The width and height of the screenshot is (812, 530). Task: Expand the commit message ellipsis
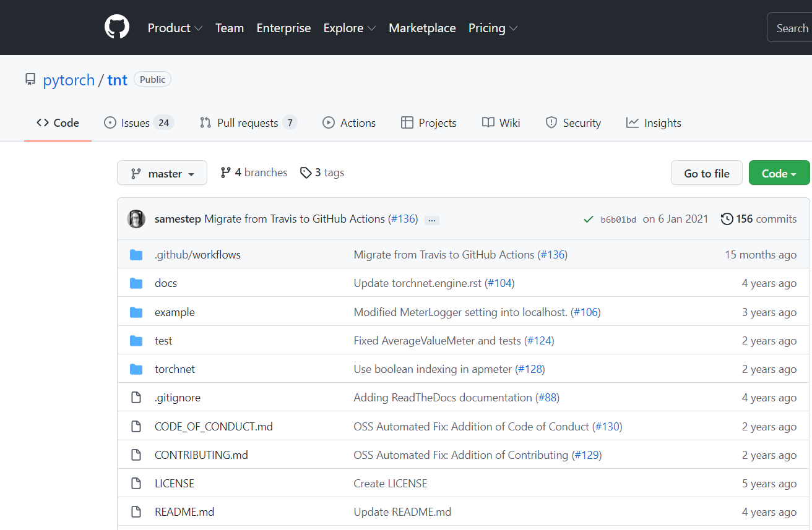pyautogui.click(x=432, y=220)
